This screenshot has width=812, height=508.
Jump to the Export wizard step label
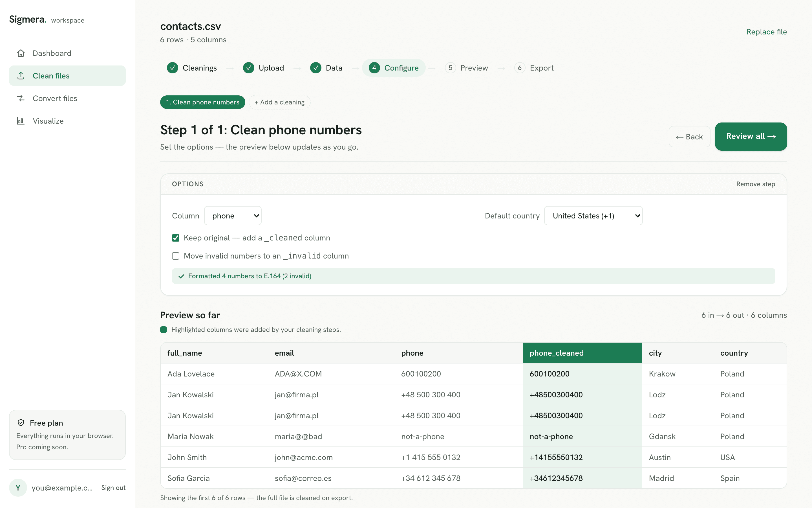(542, 68)
